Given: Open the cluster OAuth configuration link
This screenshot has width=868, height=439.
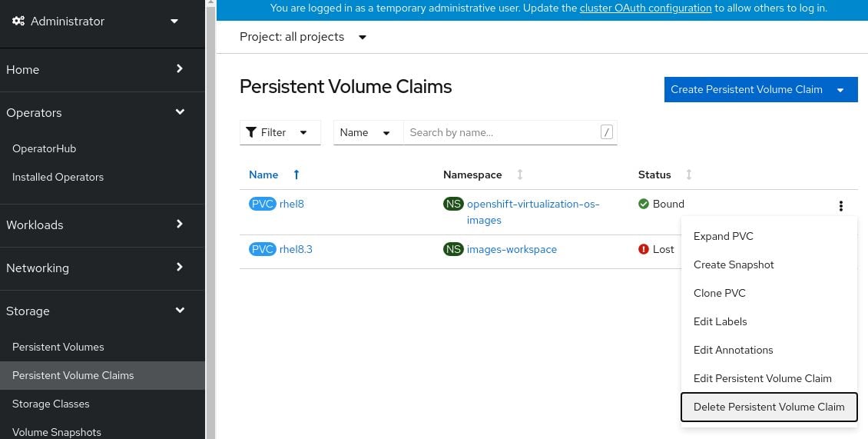Looking at the screenshot, I should pyautogui.click(x=645, y=8).
